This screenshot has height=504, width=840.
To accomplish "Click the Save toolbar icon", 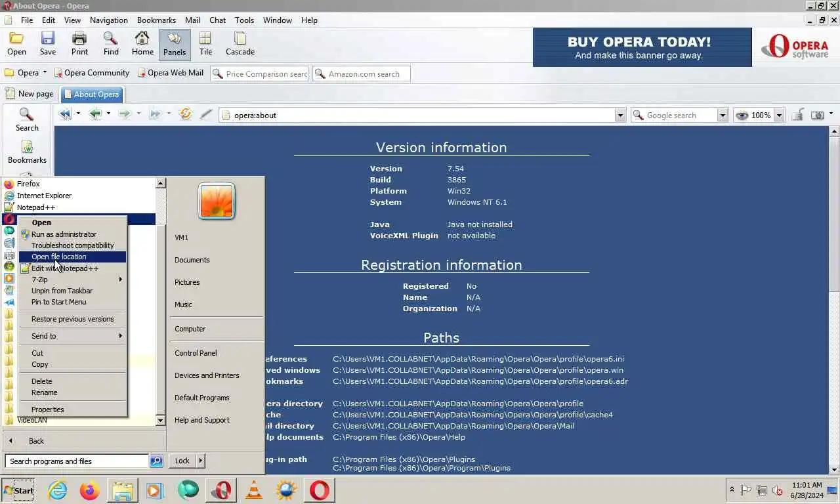I will [x=48, y=44].
